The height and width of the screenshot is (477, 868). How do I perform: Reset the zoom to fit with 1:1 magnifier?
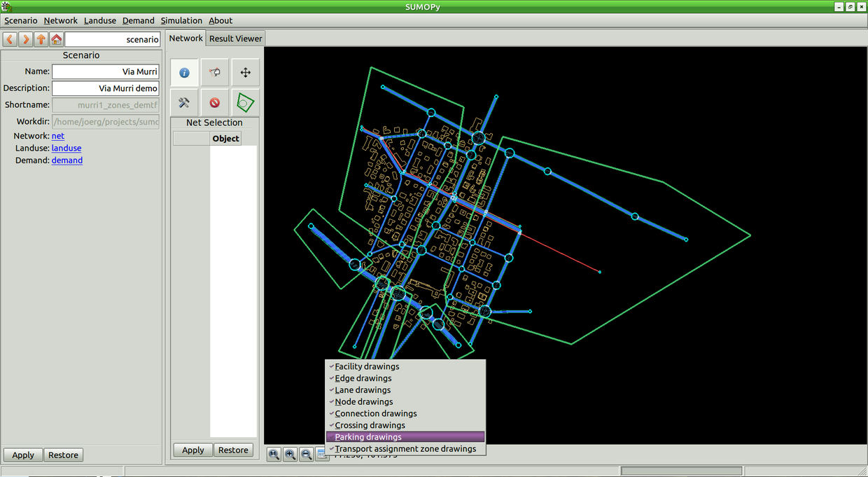tap(274, 455)
